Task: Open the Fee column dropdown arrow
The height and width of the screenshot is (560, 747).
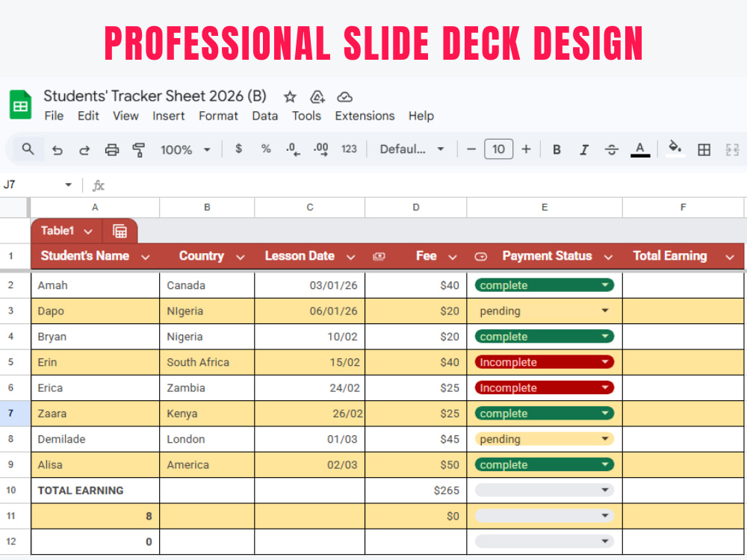Action: [453, 257]
